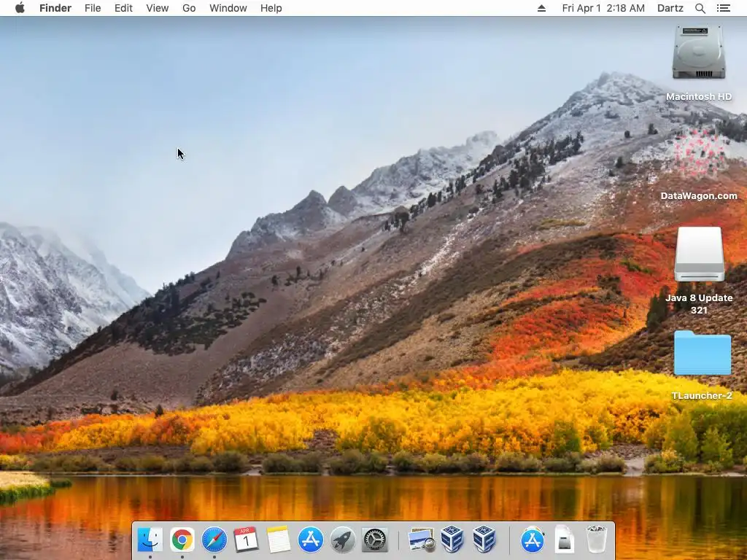Show the Notification Center list icon
The width and height of the screenshot is (747, 560).
click(723, 8)
